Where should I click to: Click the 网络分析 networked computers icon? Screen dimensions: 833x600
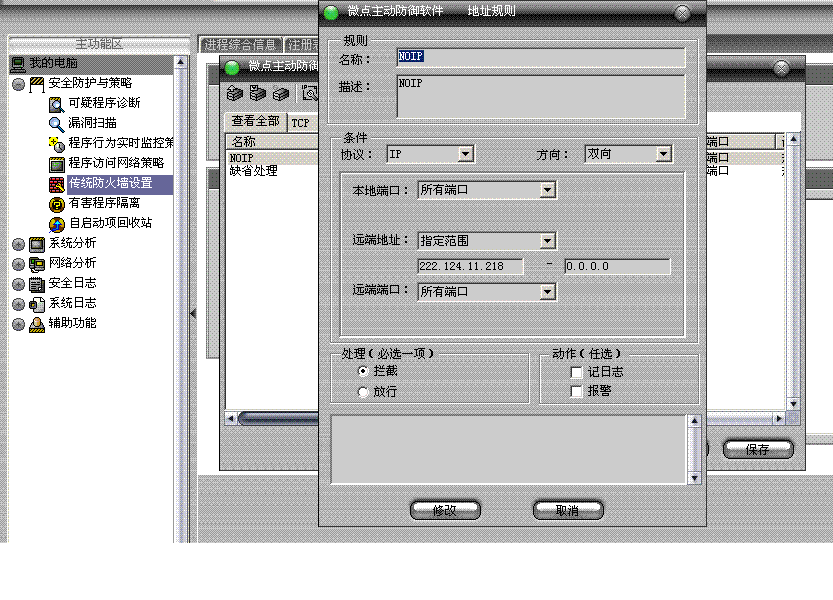37,264
